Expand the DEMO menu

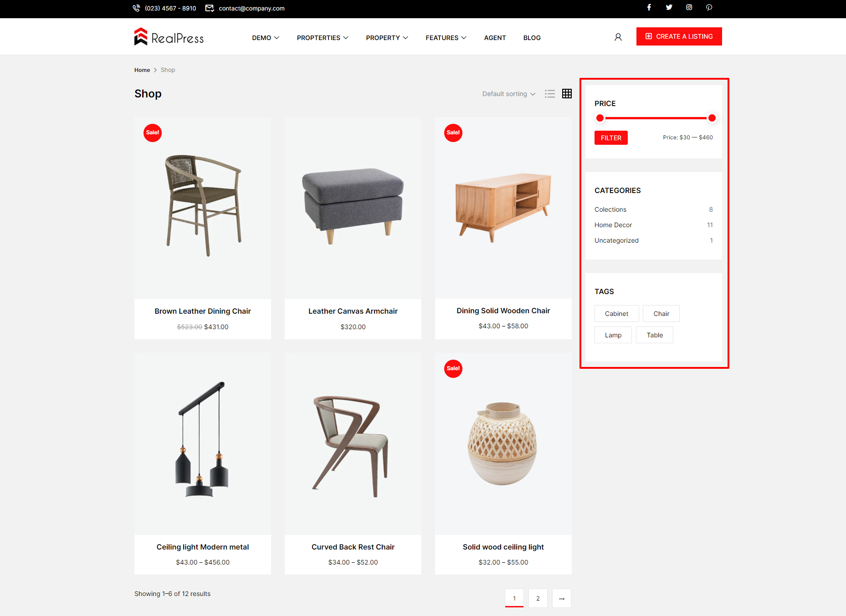tap(266, 38)
